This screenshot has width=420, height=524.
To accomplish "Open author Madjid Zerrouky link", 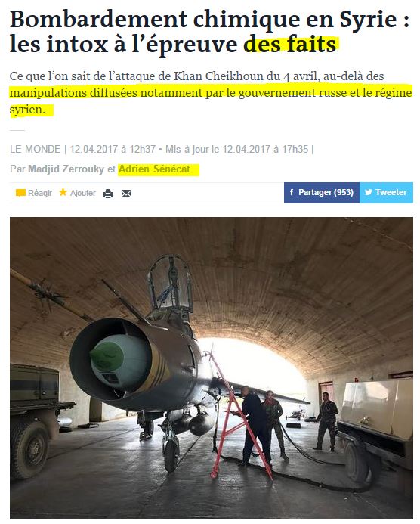I will tap(66, 169).
